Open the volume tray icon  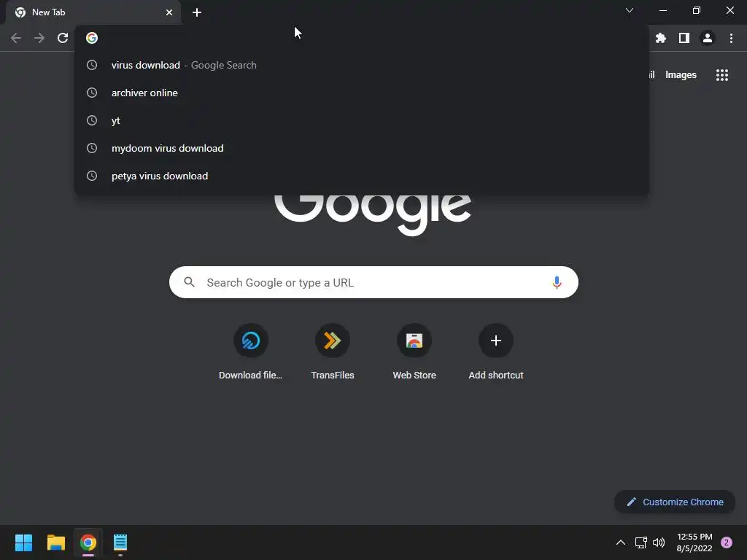(659, 542)
